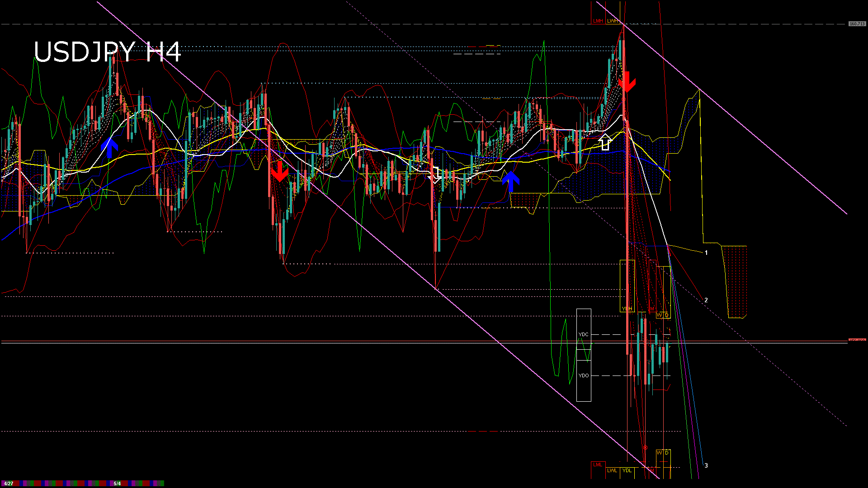Click the 4/27 date marker
Image resolution: width=868 pixels, height=488 pixels.
pos(8,483)
